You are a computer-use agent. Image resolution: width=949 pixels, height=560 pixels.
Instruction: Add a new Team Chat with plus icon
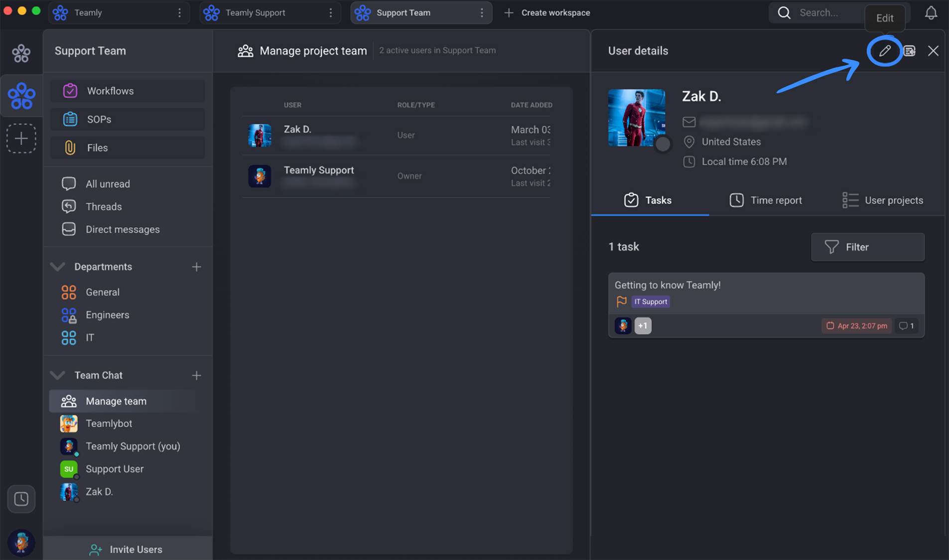coord(196,375)
